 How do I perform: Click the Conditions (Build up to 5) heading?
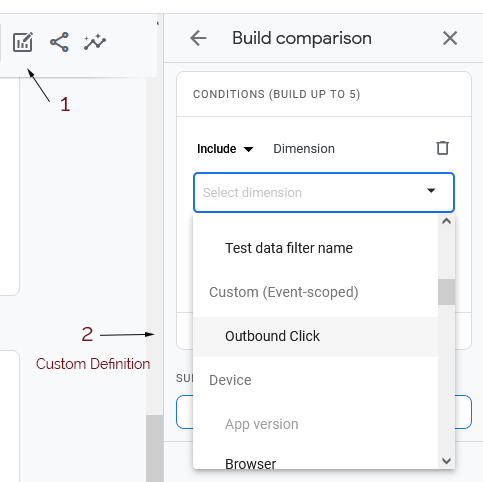tap(277, 94)
